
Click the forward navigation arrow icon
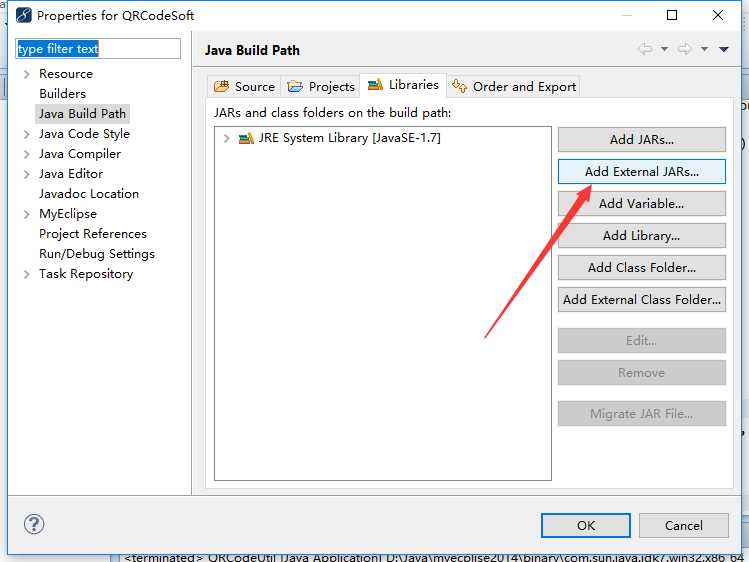pyautogui.click(x=685, y=49)
